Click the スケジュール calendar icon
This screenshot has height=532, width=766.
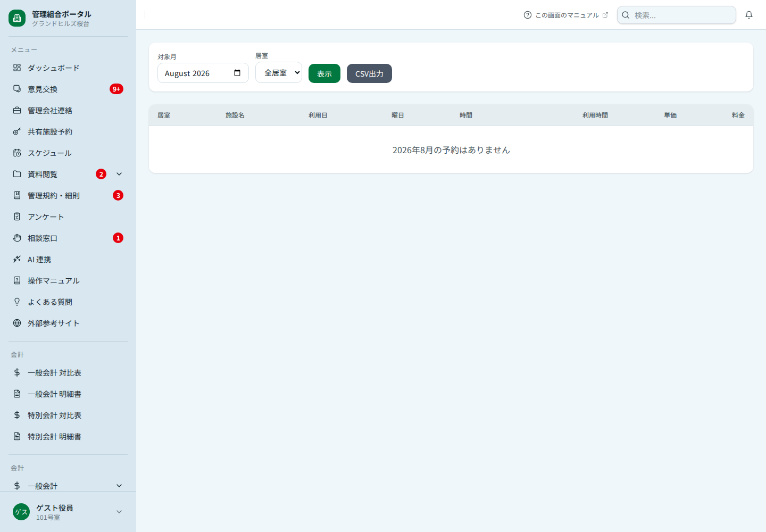[17, 153]
